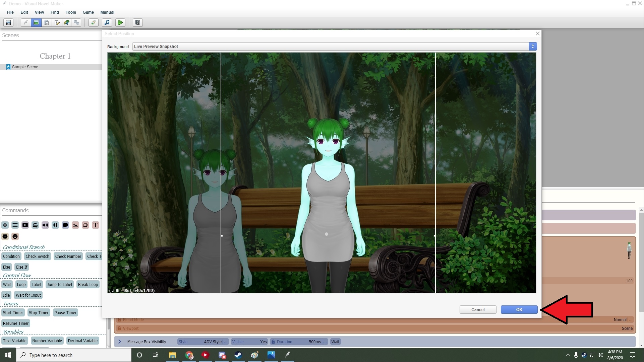Open the Tools menu

(x=71, y=12)
